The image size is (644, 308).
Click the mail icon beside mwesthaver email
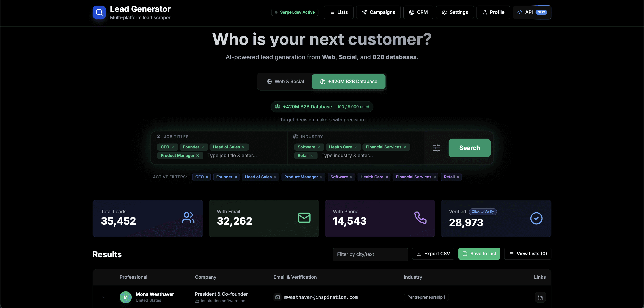pos(277,297)
